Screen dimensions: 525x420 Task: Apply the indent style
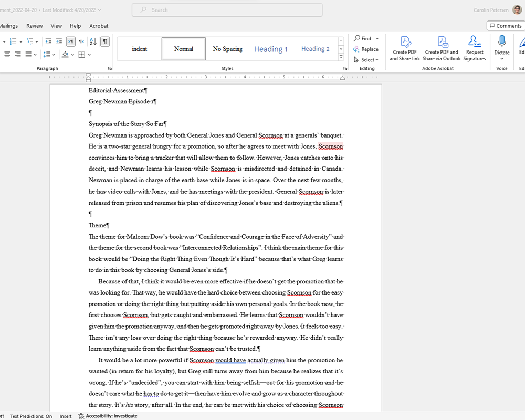point(139,49)
